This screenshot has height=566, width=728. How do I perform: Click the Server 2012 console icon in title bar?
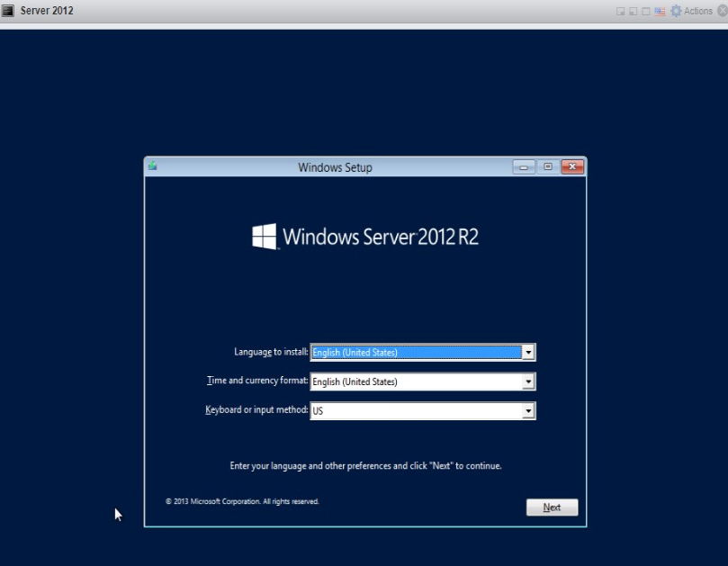click(x=7, y=11)
